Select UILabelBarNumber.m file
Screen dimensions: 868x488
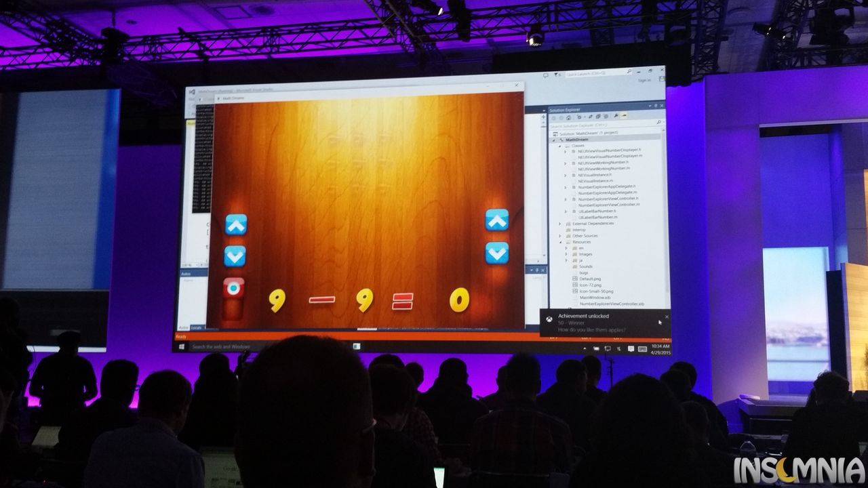(x=598, y=217)
